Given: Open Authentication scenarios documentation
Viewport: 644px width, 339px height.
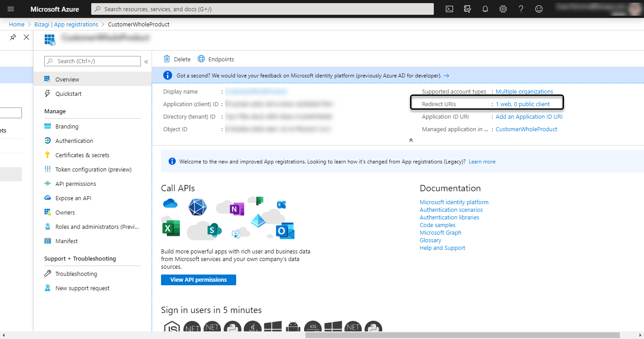Looking at the screenshot, I should [451, 210].
